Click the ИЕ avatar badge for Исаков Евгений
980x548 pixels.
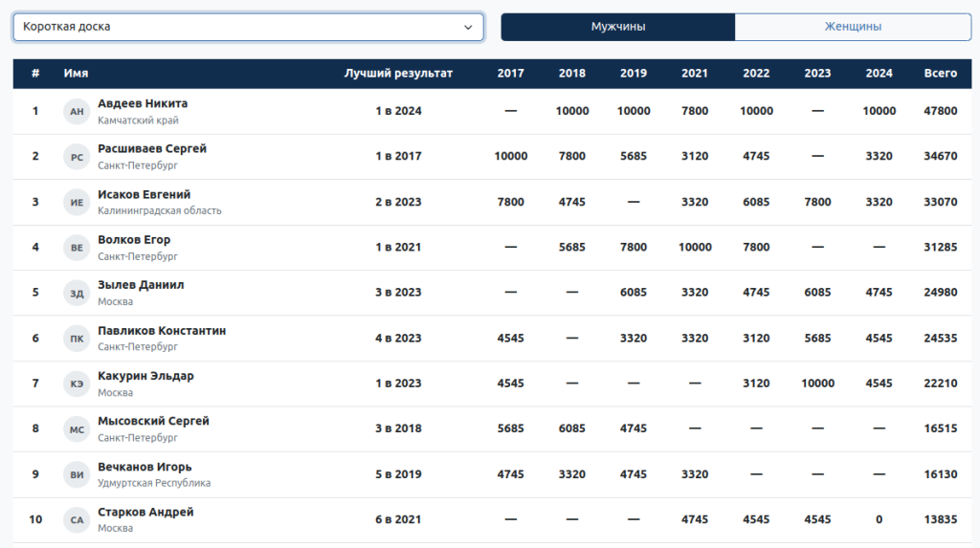77,203
